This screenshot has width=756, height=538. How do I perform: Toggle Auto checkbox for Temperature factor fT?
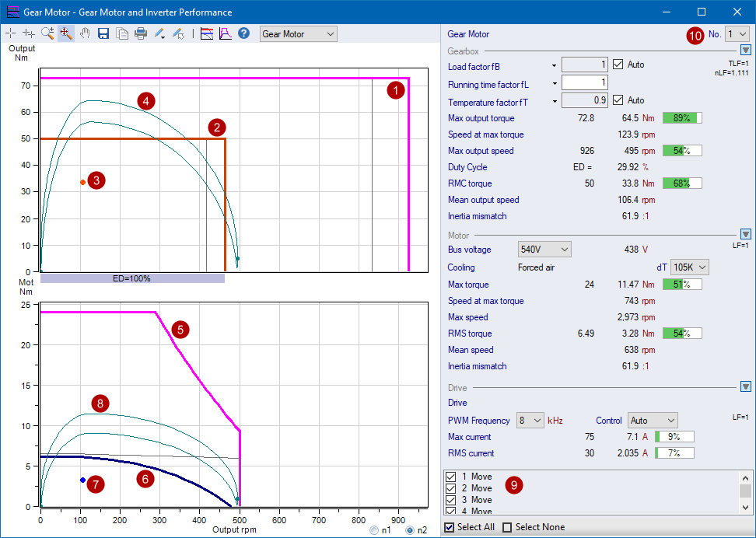point(619,100)
